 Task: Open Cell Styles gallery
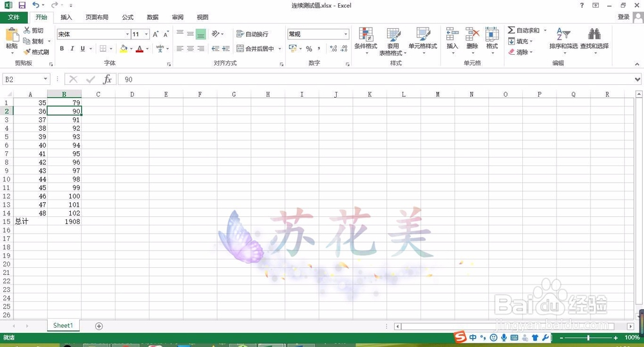tap(422, 41)
